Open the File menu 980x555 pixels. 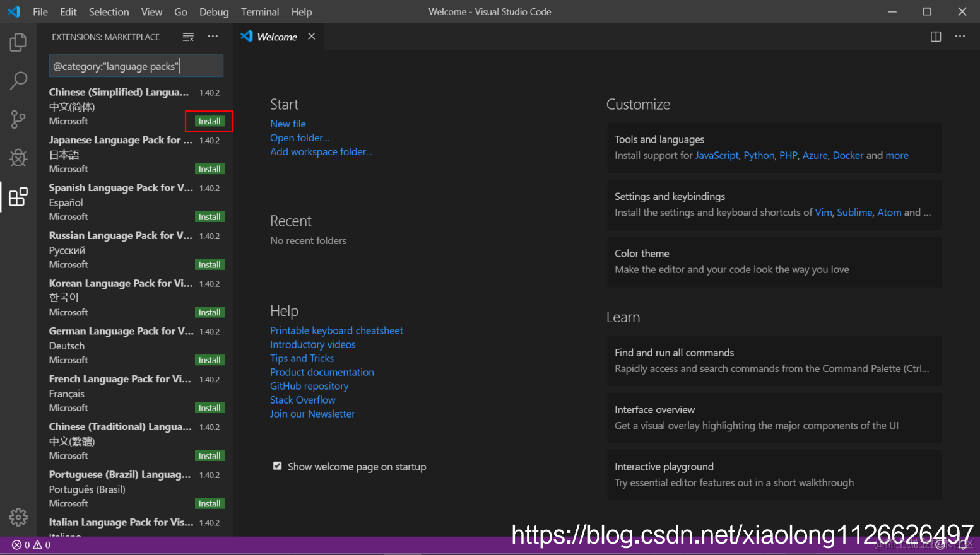coord(40,11)
